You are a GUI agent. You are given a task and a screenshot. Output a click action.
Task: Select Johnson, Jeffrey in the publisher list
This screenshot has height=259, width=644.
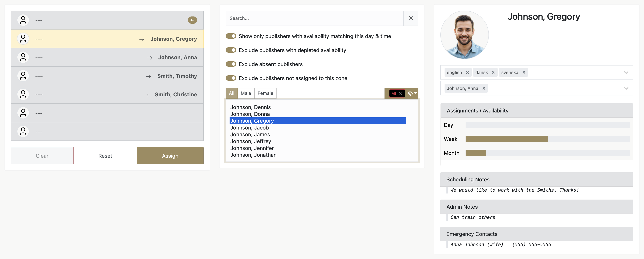pyautogui.click(x=251, y=141)
